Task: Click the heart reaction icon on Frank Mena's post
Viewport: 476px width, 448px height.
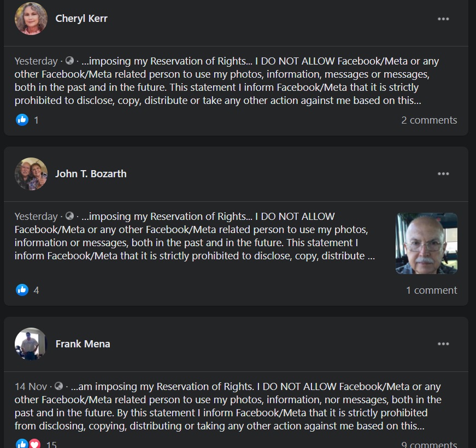Action: pyautogui.click(x=34, y=444)
